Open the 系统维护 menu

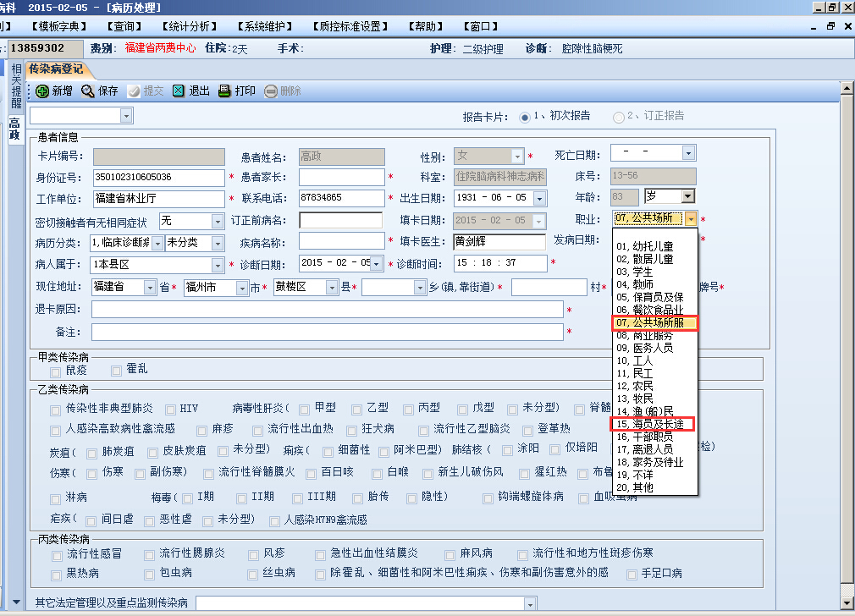pos(264,27)
